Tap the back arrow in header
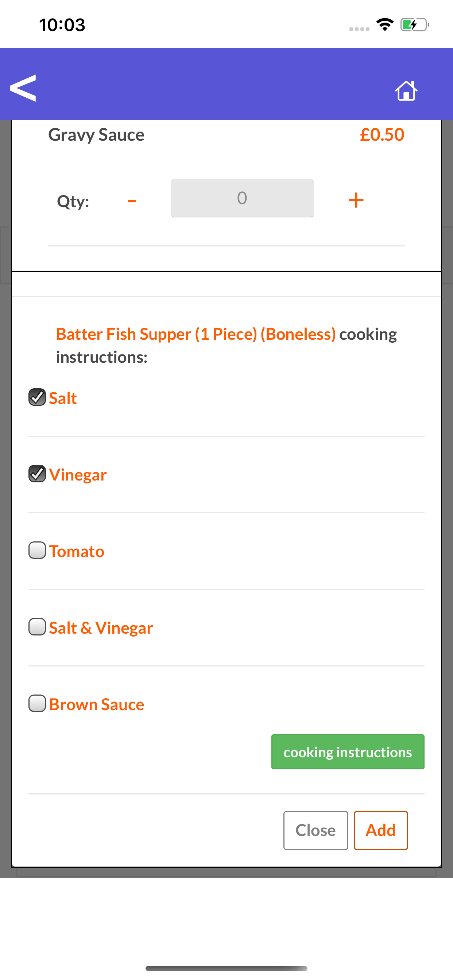Image resolution: width=453 pixels, height=980 pixels. 23,88
